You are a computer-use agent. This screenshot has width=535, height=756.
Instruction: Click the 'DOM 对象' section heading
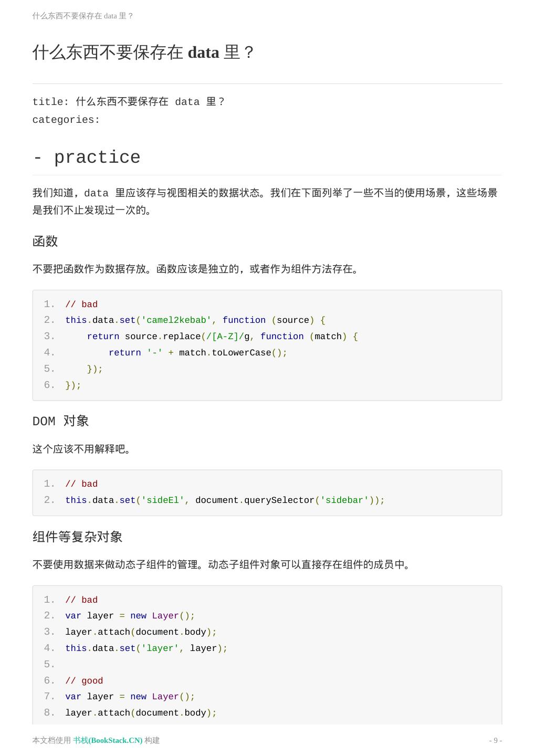point(61,421)
